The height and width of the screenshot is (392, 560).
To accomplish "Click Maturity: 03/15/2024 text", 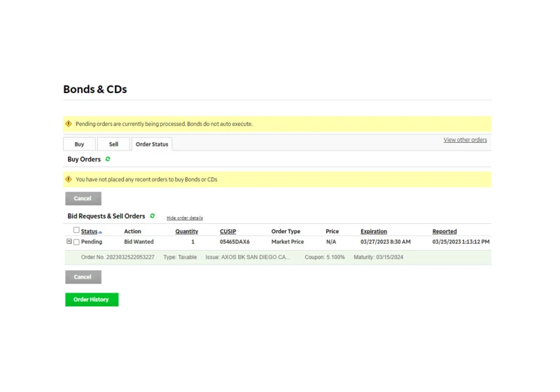I will 378,257.
